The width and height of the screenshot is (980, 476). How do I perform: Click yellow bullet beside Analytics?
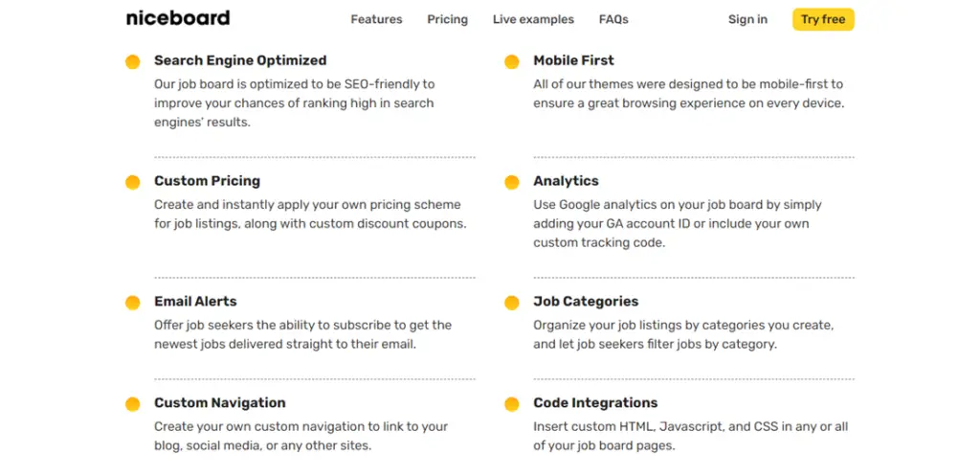coord(512,182)
